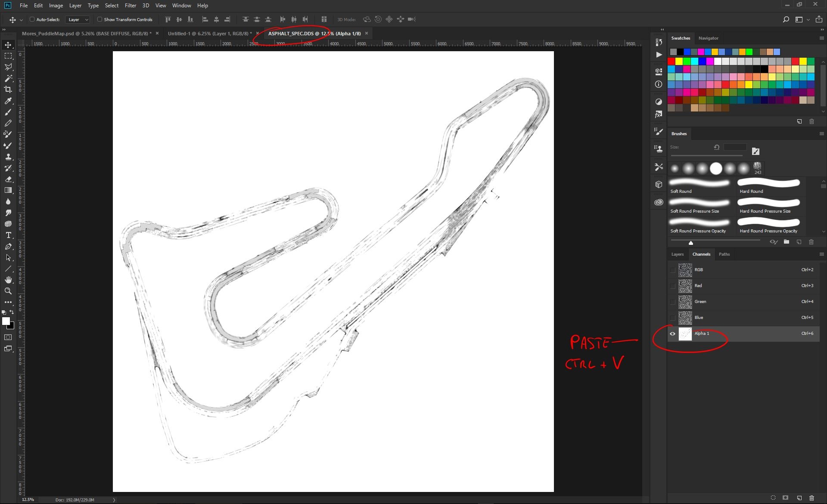Select the Magic Wand tool
The image size is (827, 504).
[8, 78]
